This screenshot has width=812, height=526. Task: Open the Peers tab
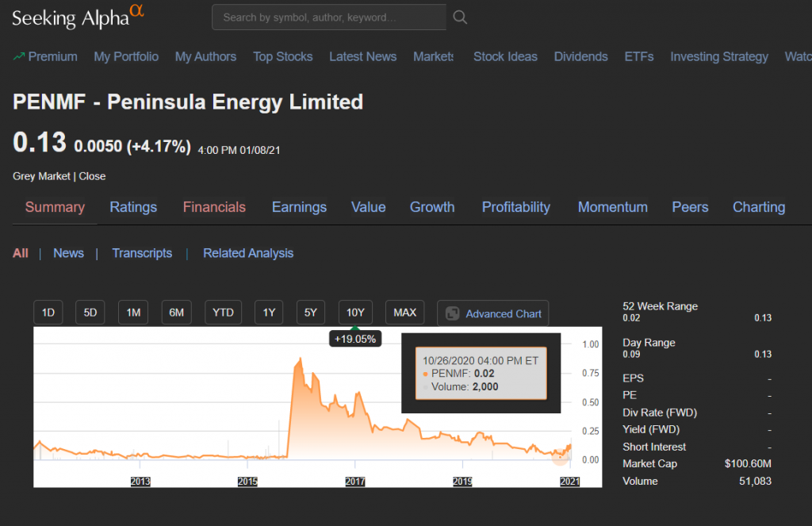[x=691, y=207]
